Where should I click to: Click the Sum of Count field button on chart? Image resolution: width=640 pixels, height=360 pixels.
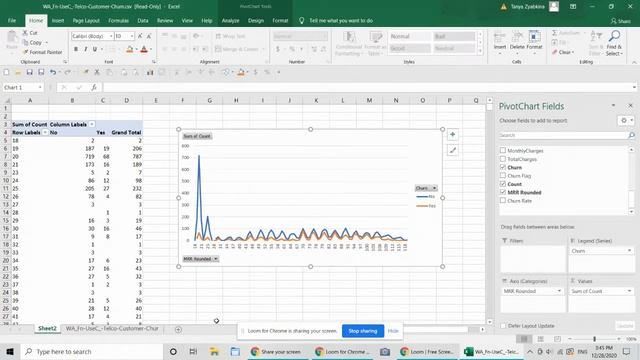click(197, 136)
